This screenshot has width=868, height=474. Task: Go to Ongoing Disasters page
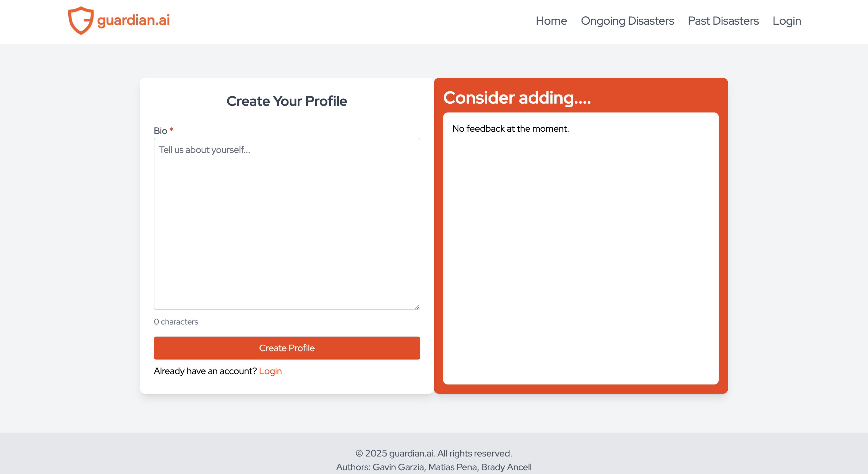pos(627,21)
